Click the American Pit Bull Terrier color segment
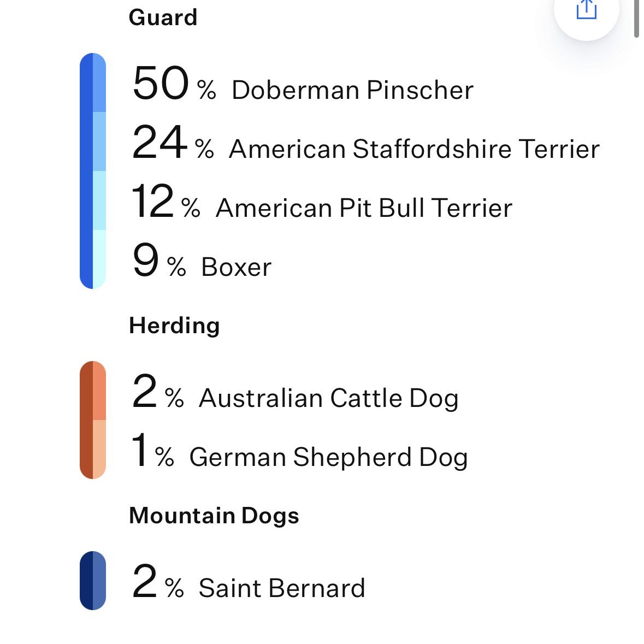Viewport: 644px width, 644px height. click(99, 200)
